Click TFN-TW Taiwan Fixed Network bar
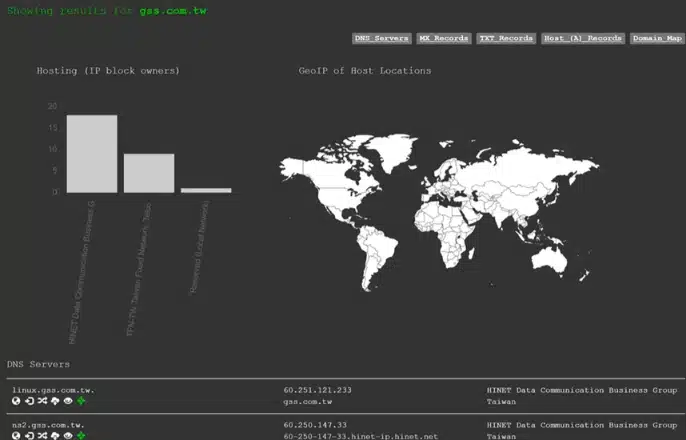 click(x=149, y=173)
